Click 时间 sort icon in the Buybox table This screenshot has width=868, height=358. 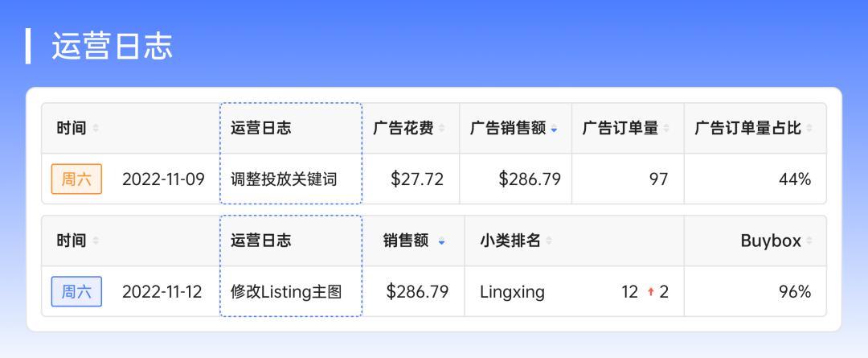point(96,241)
